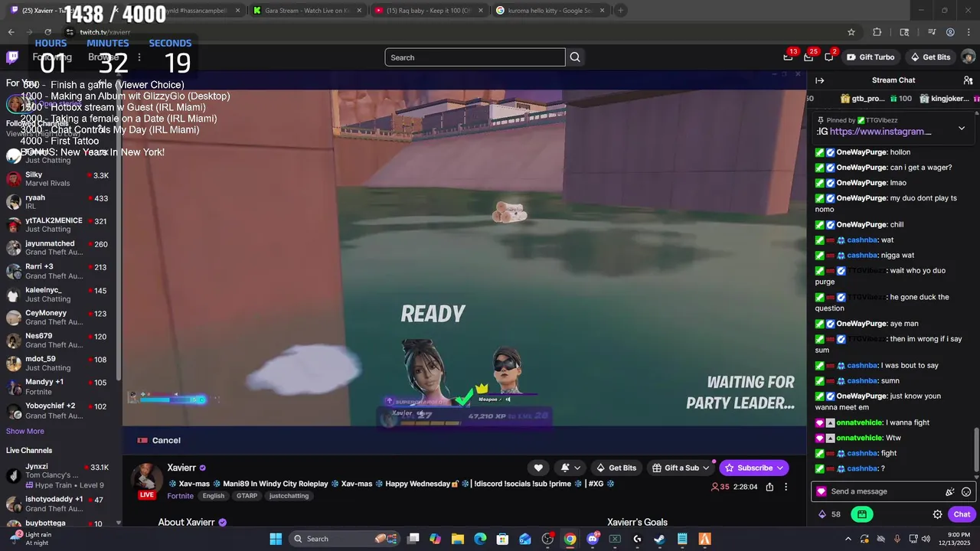Open the emote picker smiley
Viewport: 980px width, 551px height.
point(966,492)
